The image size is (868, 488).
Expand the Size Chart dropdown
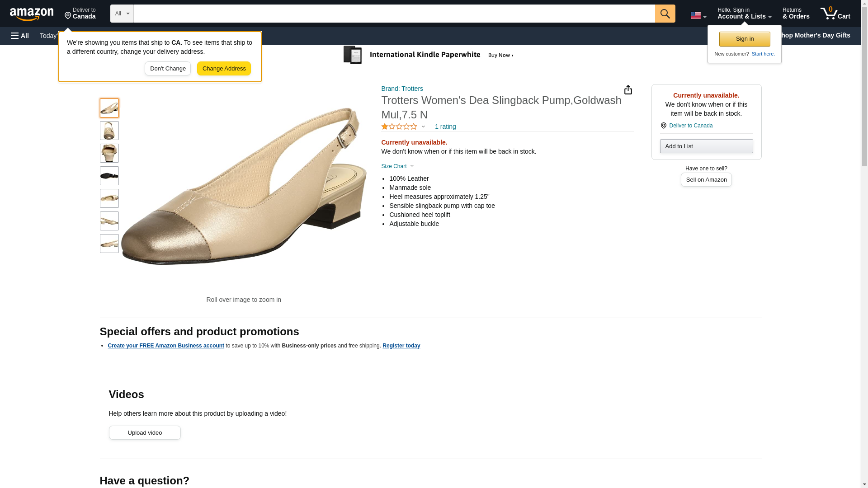pyautogui.click(x=397, y=166)
